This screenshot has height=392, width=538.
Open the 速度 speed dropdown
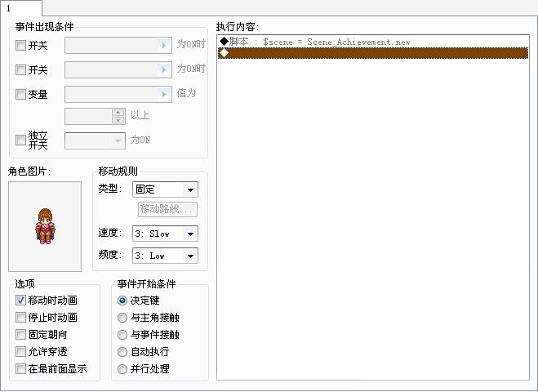[x=165, y=234]
